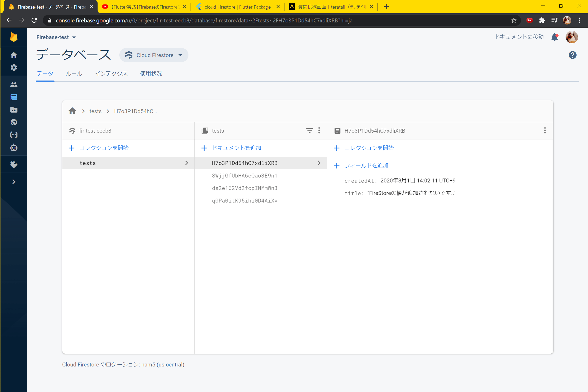Open a new browser tab
Viewport: 588px width, 392px height.
click(386, 7)
